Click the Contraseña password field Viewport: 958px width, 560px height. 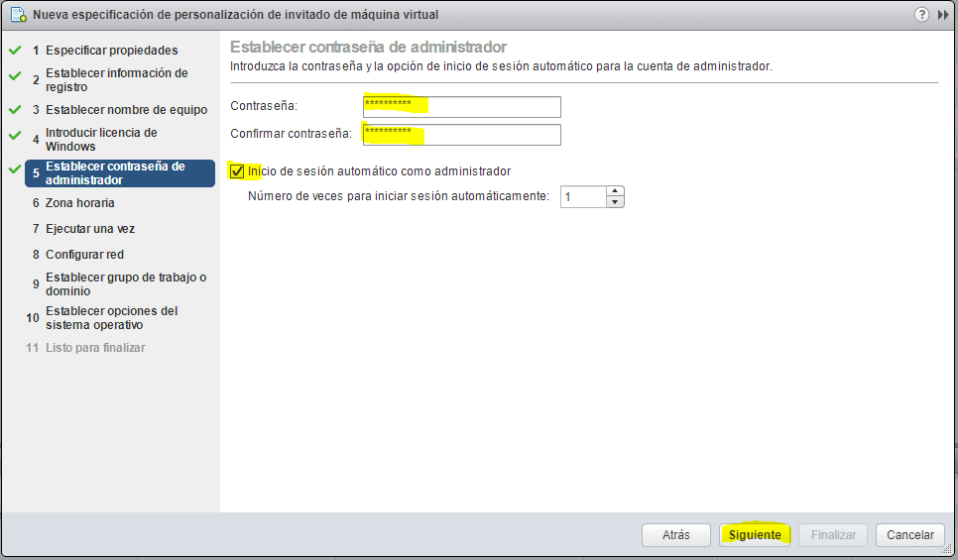[462, 107]
